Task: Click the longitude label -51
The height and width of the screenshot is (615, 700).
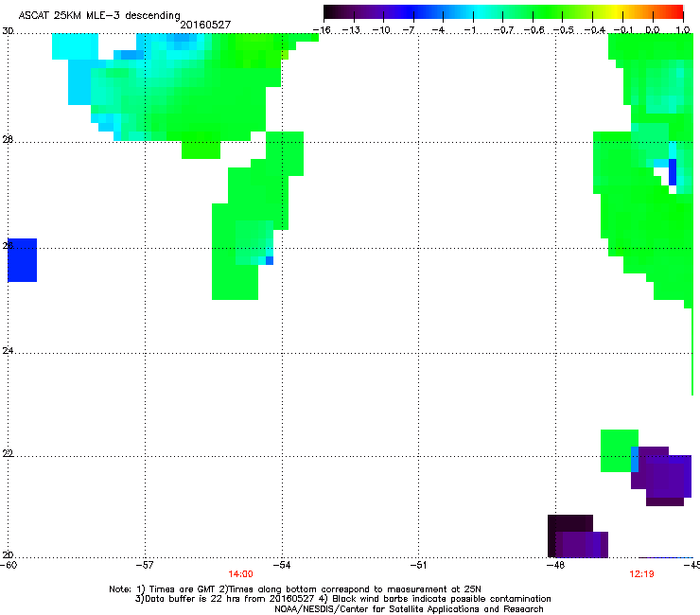Action: click(x=419, y=566)
